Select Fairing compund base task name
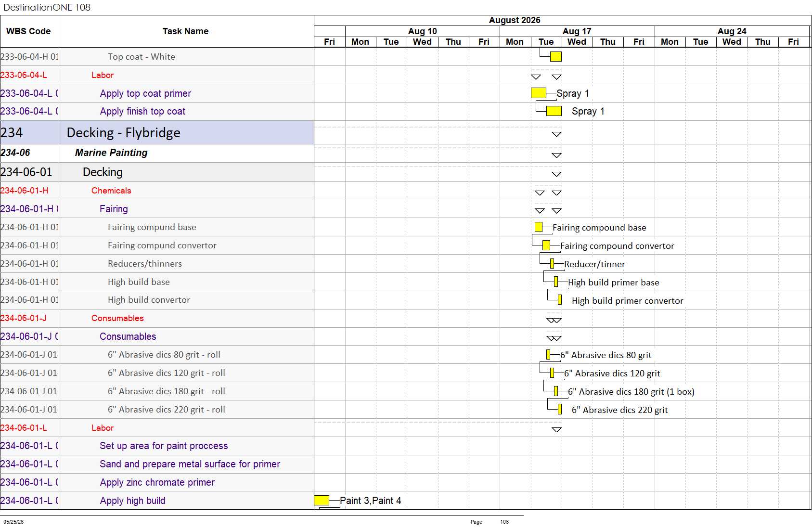Screen dimensions: 812x528 coord(152,227)
